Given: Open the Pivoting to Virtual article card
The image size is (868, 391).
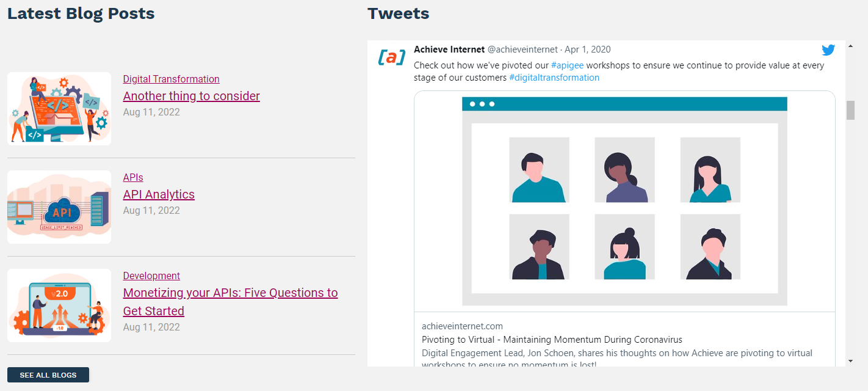Looking at the screenshot, I should pyautogui.click(x=624, y=229).
